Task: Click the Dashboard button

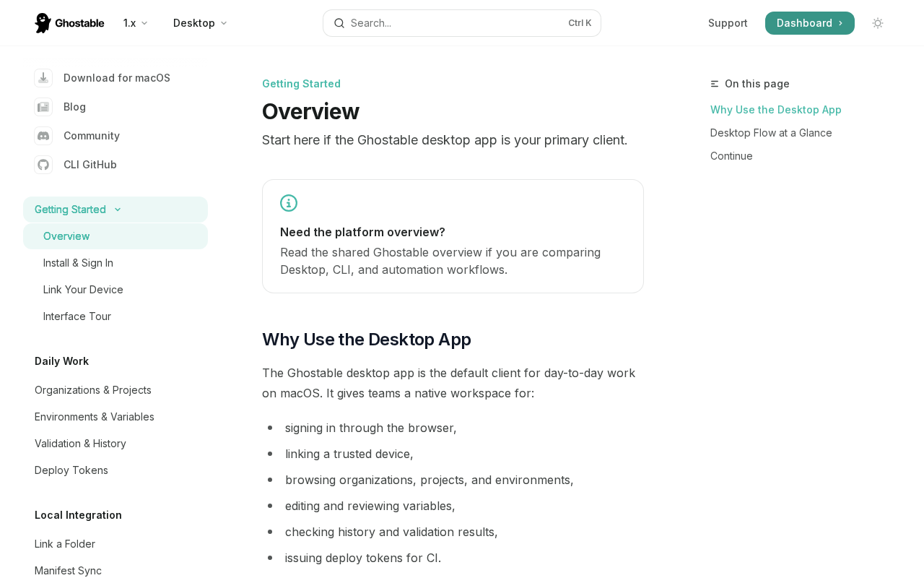Action: coord(809,23)
